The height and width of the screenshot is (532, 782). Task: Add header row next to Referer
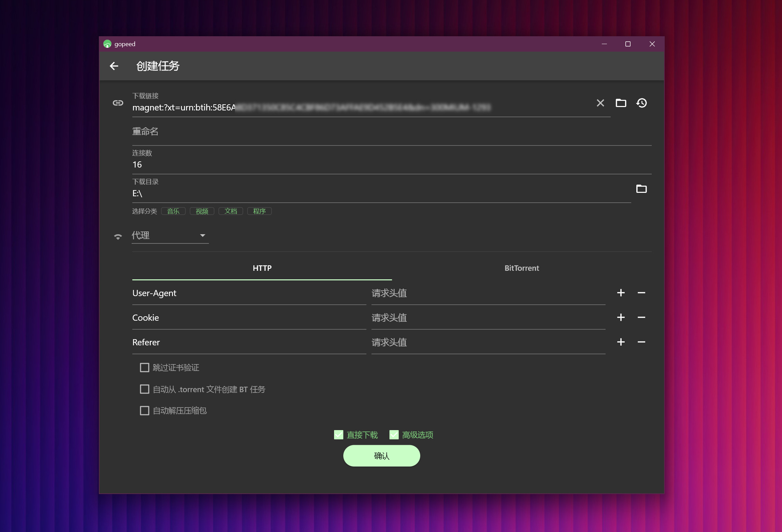click(621, 342)
